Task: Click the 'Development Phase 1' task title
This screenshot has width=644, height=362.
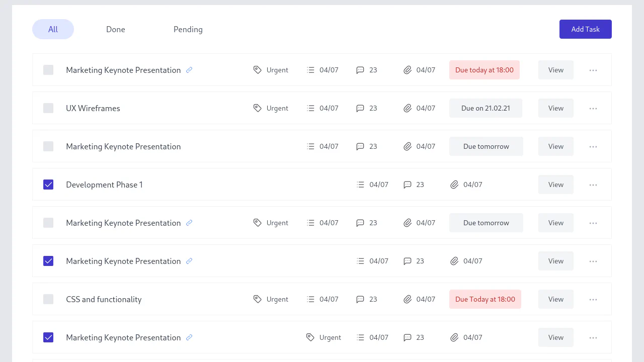Action: (104, 185)
